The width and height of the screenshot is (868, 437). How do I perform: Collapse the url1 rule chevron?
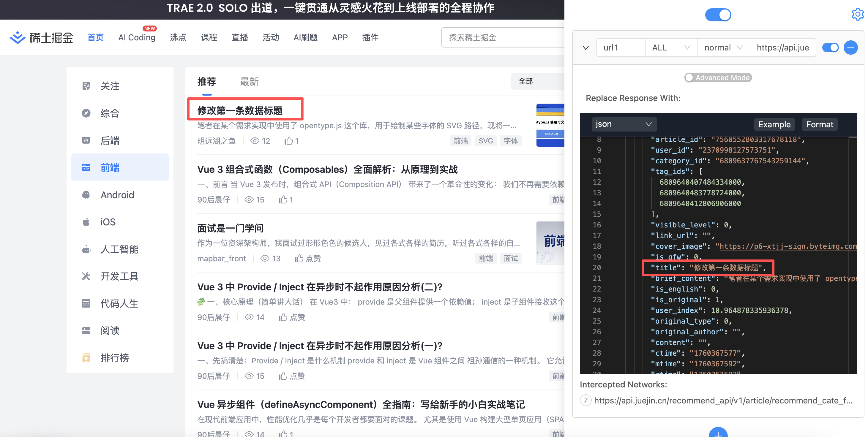[x=585, y=48]
